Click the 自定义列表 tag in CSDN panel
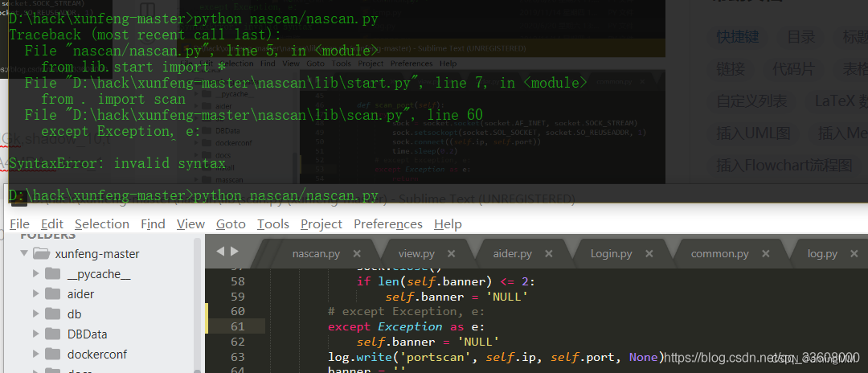868x373 pixels. coord(751,101)
